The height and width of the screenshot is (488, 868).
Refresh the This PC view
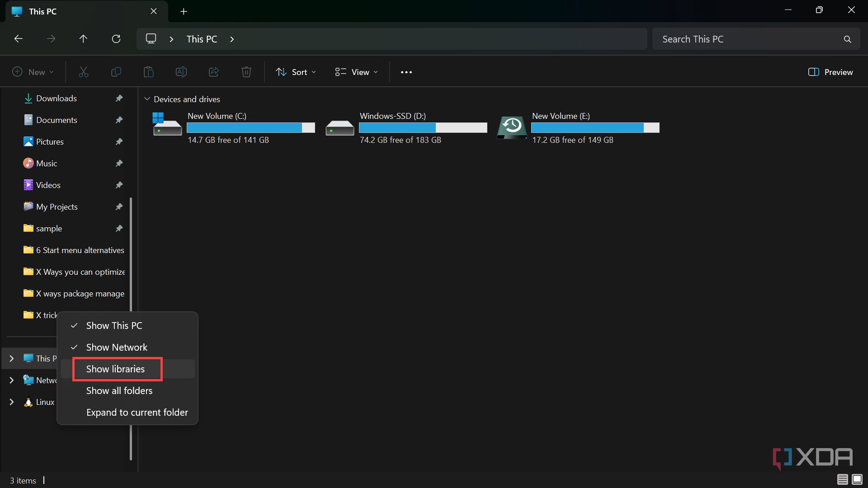click(116, 39)
